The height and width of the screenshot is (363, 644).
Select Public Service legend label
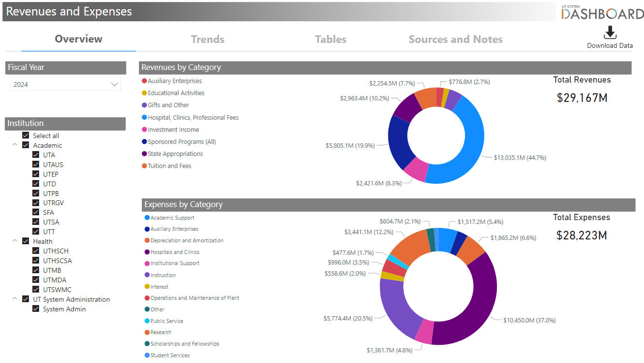click(166, 321)
